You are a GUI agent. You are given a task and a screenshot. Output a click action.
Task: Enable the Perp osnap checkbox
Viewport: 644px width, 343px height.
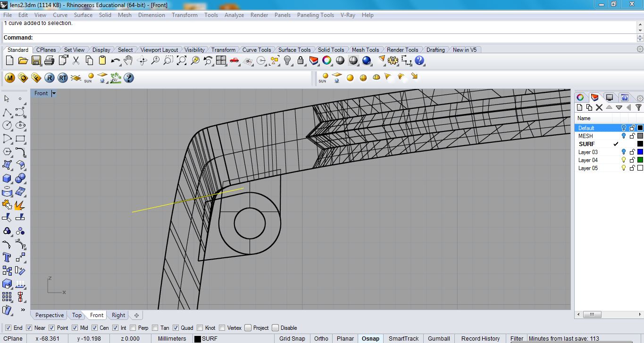click(x=133, y=328)
